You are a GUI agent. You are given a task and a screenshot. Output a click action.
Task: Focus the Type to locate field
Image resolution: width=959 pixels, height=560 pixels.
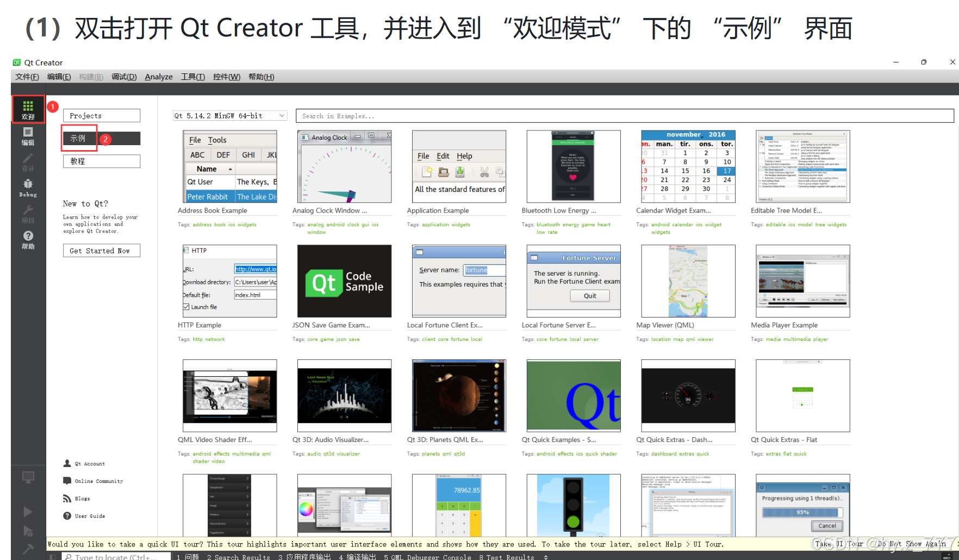(x=116, y=557)
